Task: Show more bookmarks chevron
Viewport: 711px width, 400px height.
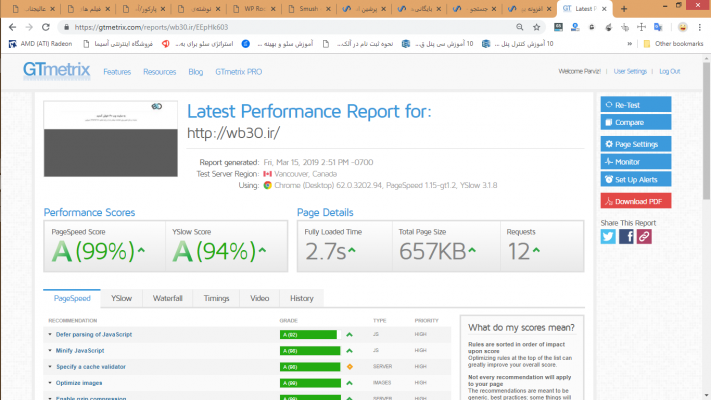Action: click(x=629, y=44)
